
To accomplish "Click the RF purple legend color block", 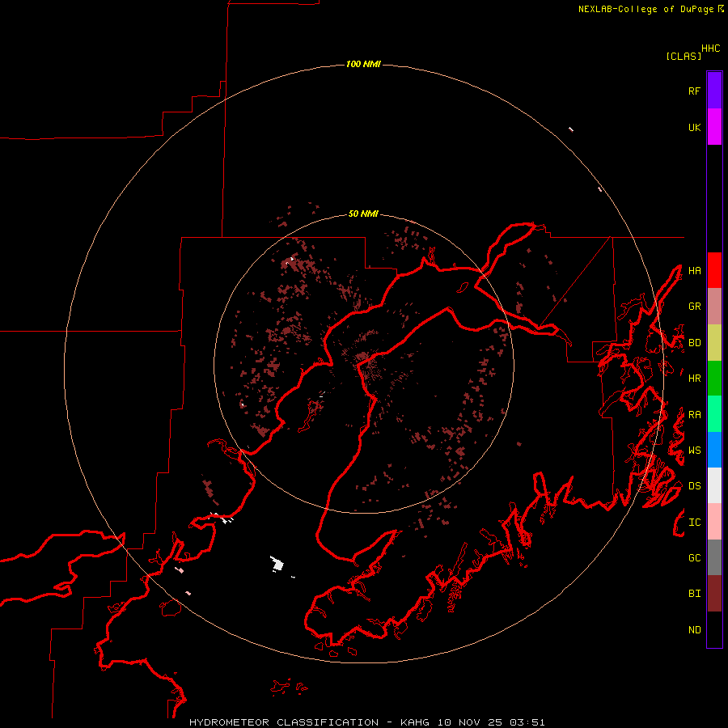I will tap(714, 90).
